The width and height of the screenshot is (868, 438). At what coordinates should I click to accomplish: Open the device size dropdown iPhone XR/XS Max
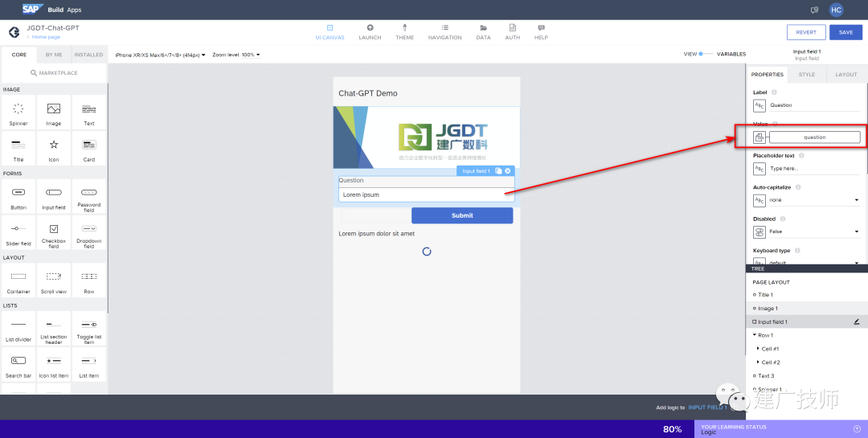click(160, 55)
